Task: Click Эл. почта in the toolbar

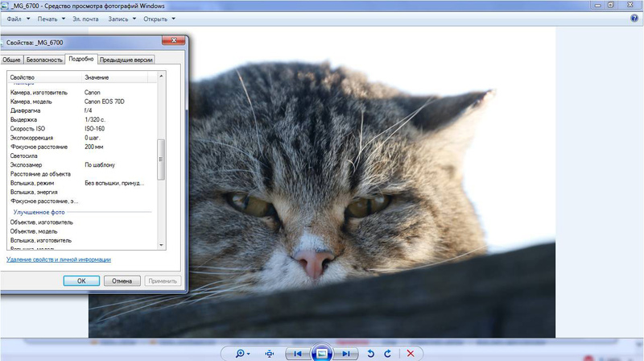Action: (x=87, y=19)
